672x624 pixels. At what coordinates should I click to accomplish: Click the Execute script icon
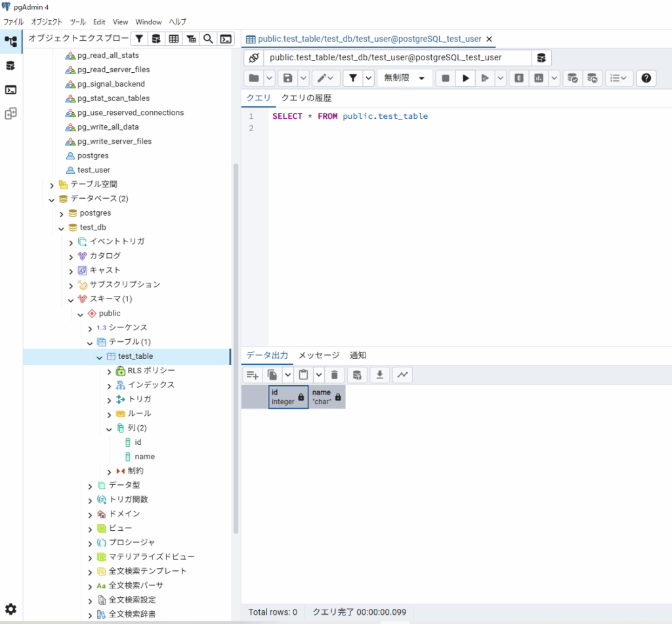485,78
